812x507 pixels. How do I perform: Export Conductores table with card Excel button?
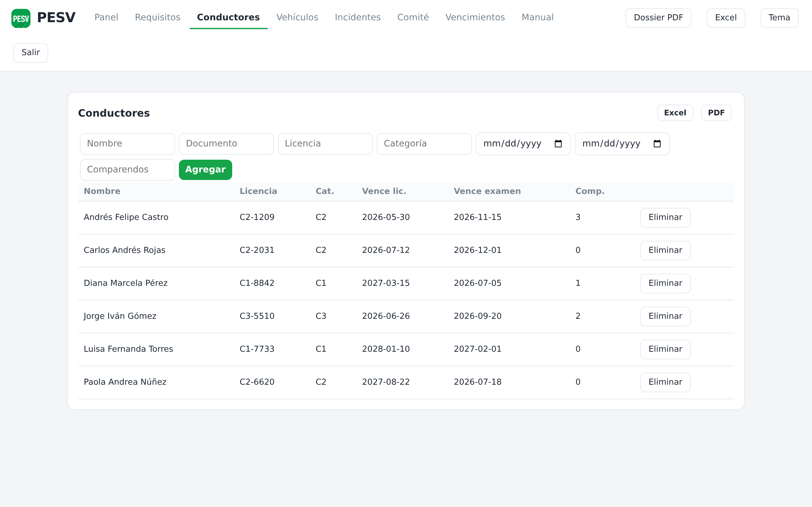[675, 113]
